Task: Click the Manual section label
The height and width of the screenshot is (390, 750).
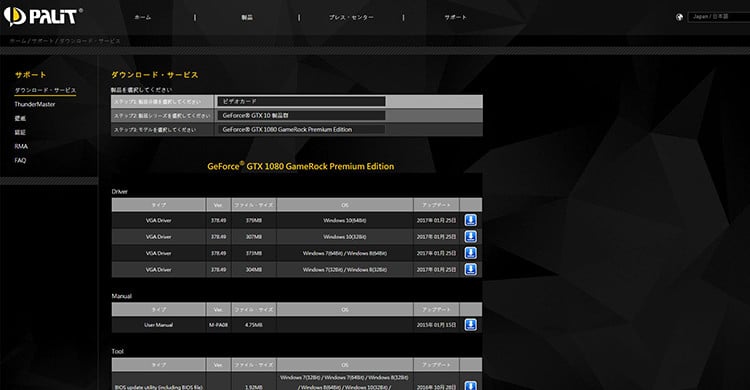Action: 121,296
